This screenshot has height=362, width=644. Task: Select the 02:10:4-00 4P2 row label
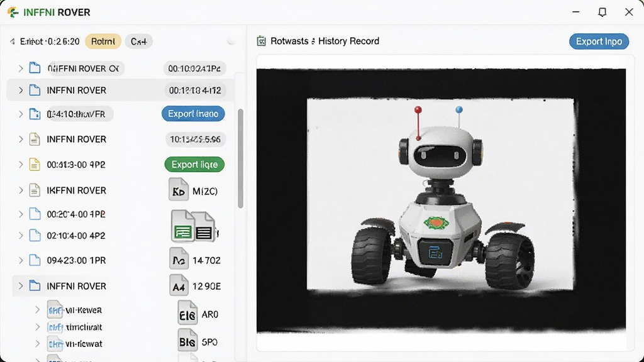(76, 236)
